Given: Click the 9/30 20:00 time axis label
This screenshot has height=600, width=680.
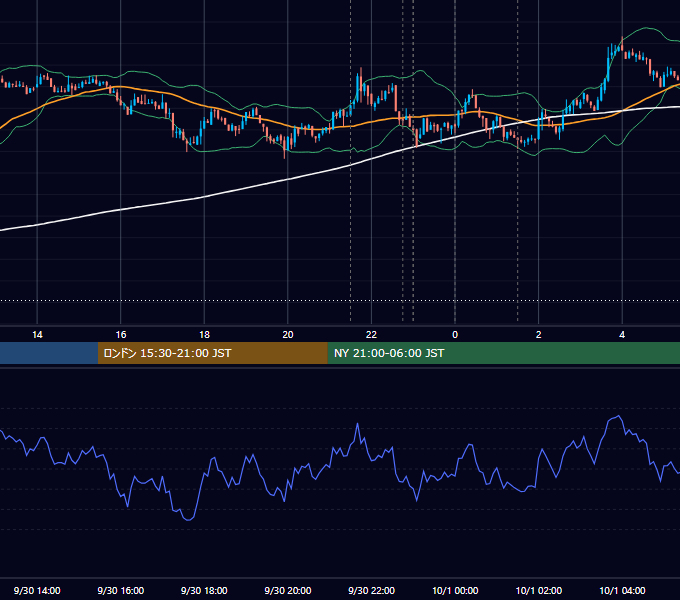Looking at the screenshot, I should click(x=288, y=590).
